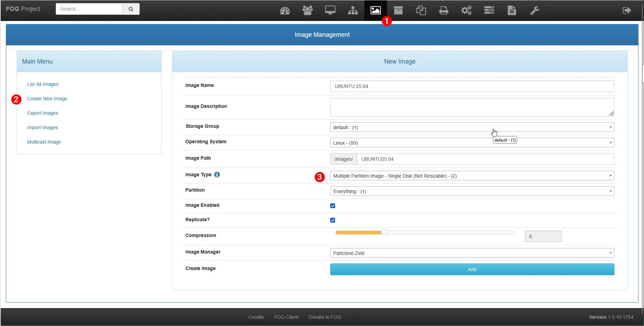Image resolution: width=644 pixels, height=326 pixels.
Task: Select List All Images in Main Menu
Action: click(43, 84)
